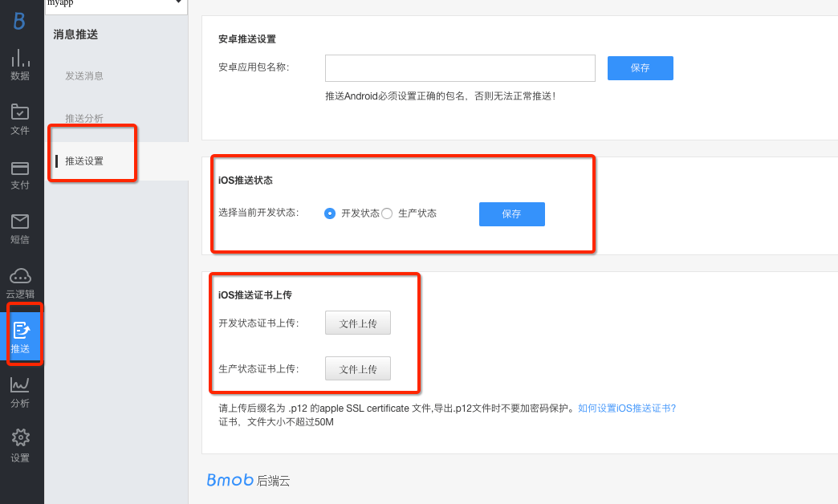Open the 推送分析 menu item
The width and height of the screenshot is (838, 504).
tap(84, 118)
